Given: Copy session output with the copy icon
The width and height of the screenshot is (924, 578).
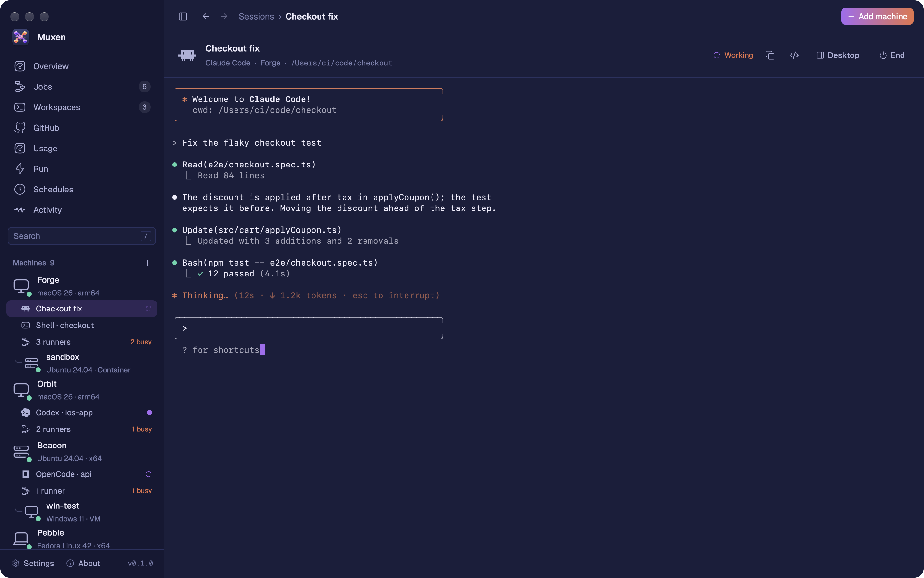Looking at the screenshot, I should point(770,55).
